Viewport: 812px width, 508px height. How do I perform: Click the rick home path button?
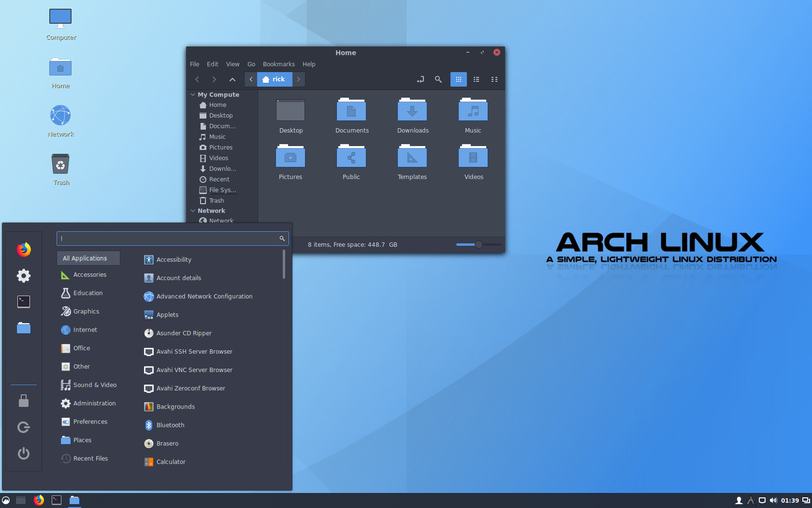(275, 79)
